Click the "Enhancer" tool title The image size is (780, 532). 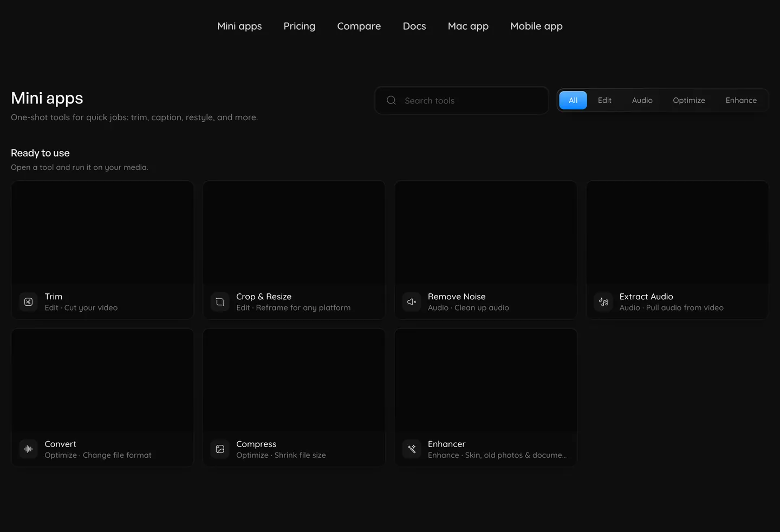tap(446, 444)
